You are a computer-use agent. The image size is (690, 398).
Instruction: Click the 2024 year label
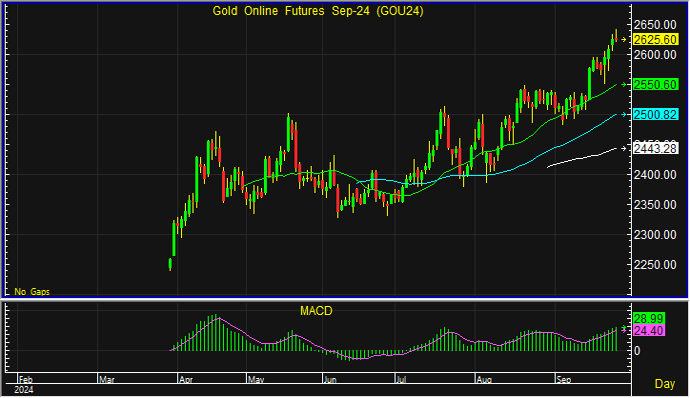pos(23,390)
